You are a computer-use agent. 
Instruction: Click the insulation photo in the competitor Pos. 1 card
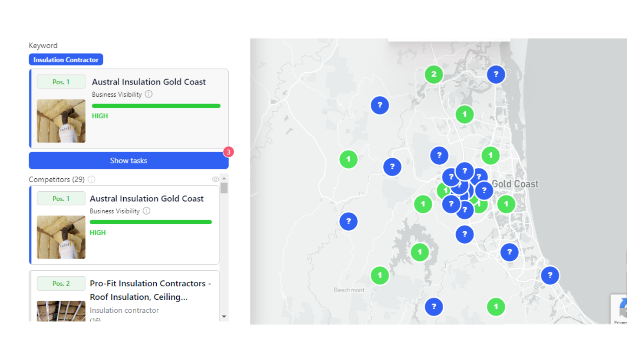pyautogui.click(x=61, y=237)
